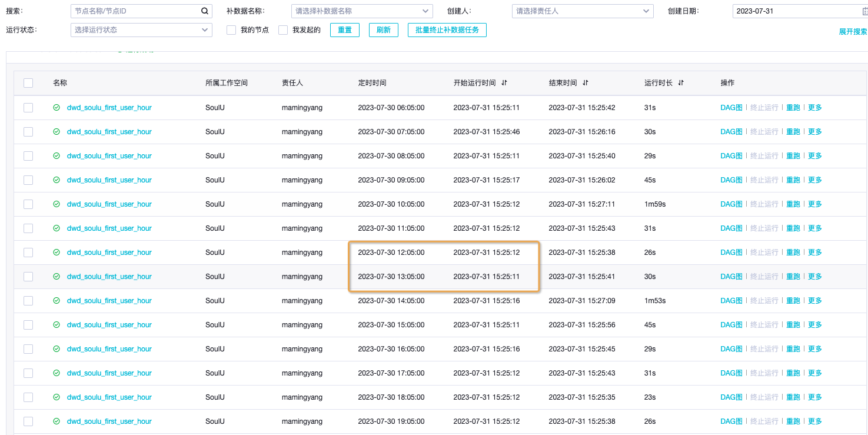
Task: Select row checkbox for 2023-07-30 07:05:00
Action: (x=28, y=132)
